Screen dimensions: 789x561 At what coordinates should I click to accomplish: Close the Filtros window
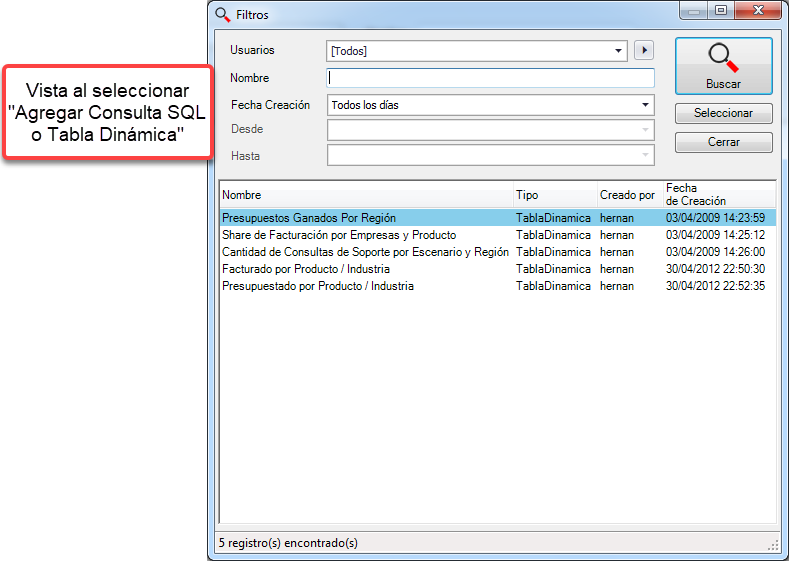click(x=758, y=11)
